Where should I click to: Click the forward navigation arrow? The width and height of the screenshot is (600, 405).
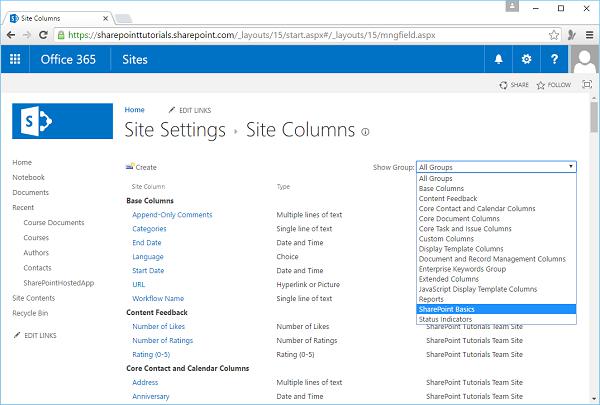pyautogui.click(x=27, y=35)
